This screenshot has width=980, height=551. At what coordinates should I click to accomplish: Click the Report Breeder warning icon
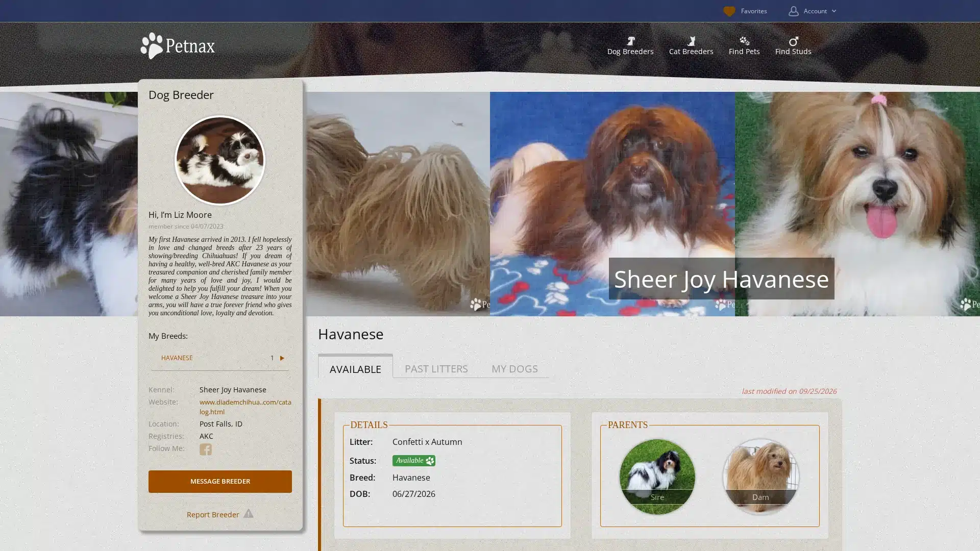[x=248, y=513]
